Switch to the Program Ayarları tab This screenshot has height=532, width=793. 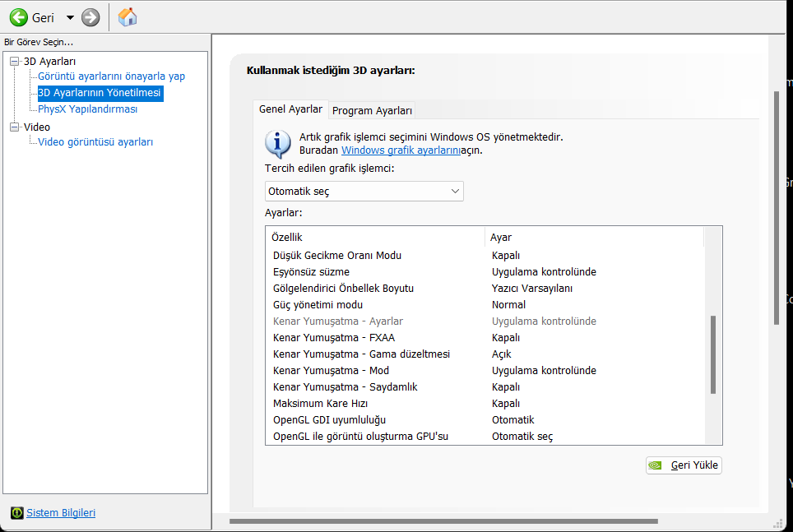[372, 111]
